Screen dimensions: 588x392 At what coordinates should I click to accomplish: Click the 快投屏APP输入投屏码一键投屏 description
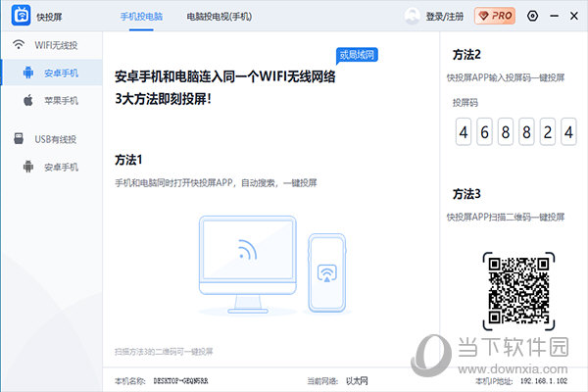click(x=506, y=77)
